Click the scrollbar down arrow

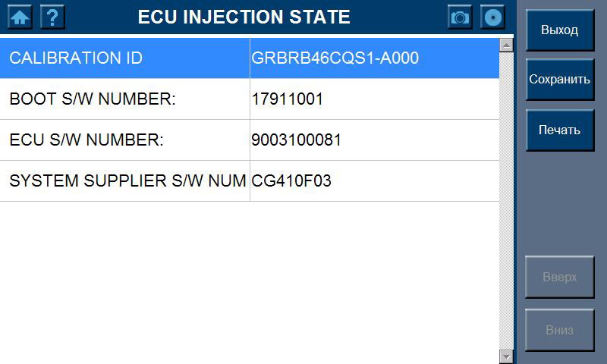point(507,356)
